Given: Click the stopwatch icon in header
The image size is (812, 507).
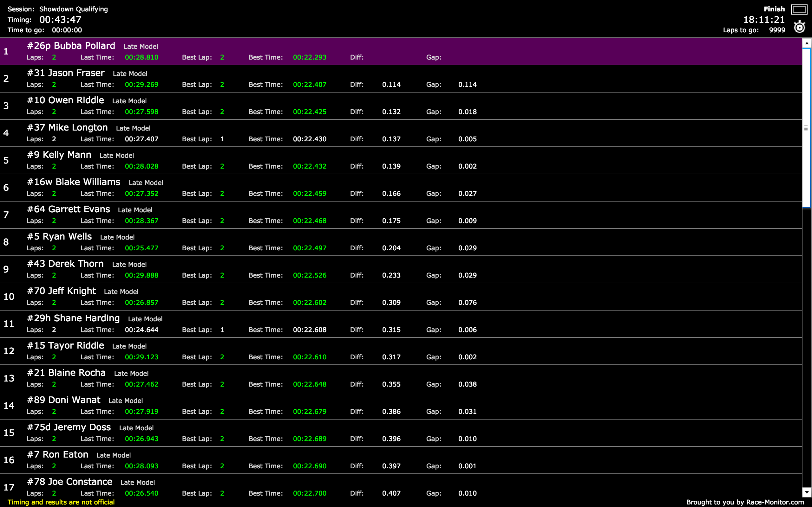Looking at the screenshot, I should click(799, 27).
